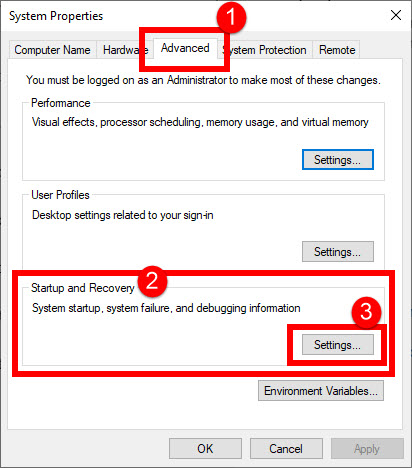The height and width of the screenshot is (468, 412).
Task: Click the red number 3 badge
Action: [x=366, y=312]
